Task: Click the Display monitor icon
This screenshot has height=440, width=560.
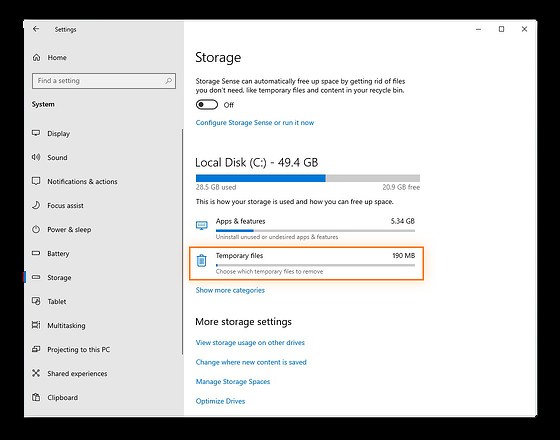Action: point(36,133)
